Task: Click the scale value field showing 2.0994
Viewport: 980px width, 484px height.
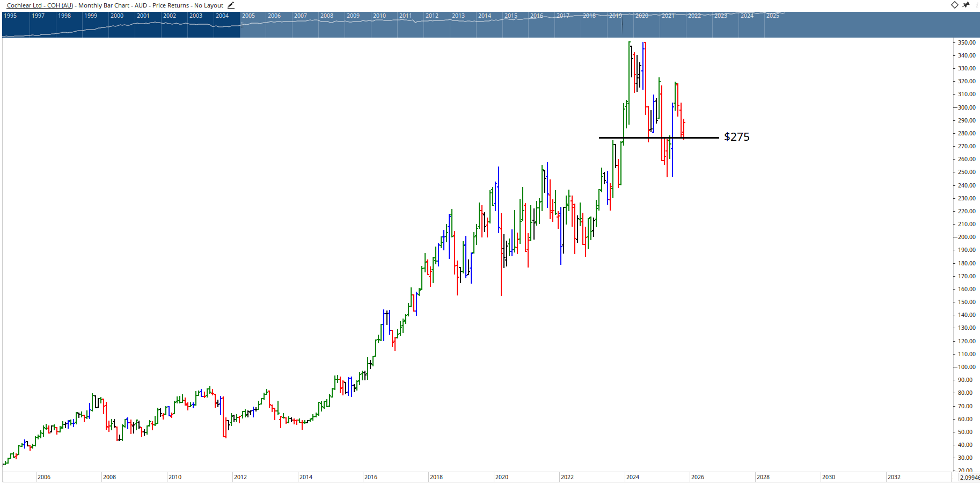Action: tap(969, 478)
